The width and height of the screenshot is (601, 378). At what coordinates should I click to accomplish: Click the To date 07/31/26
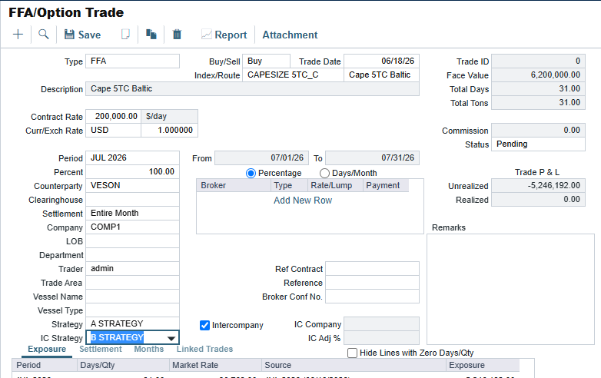tap(372, 158)
